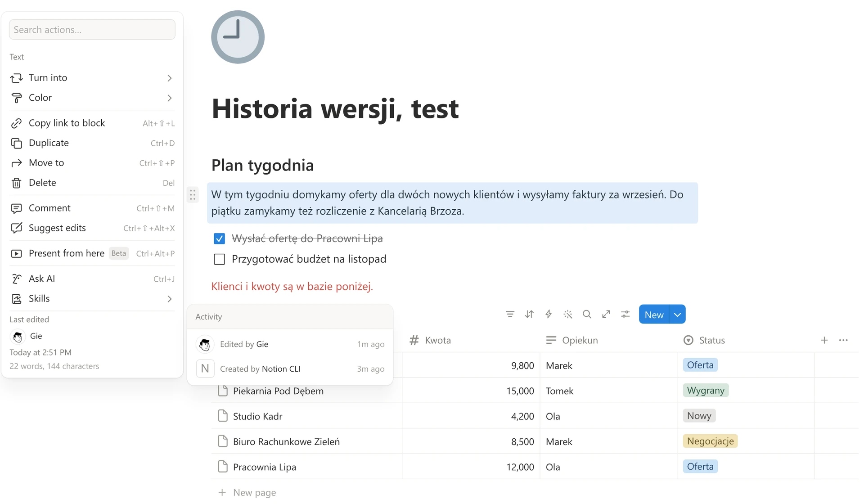Click the blue New button
This screenshot has height=504, width=864.
(654, 315)
